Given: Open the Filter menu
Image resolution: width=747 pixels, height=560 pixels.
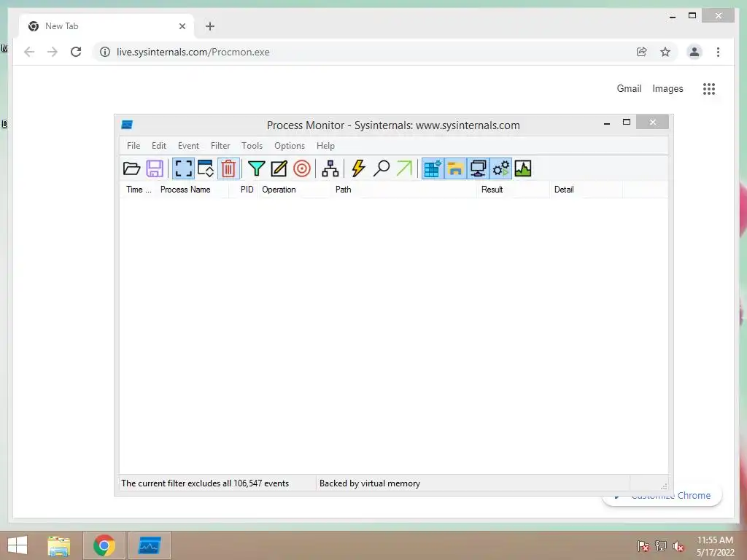Looking at the screenshot, I should click(220, 146).
